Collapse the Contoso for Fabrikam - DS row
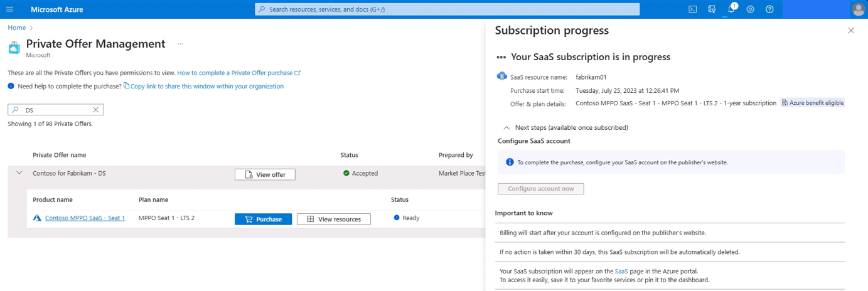Screen dimensions: 868x291 tap(19, 173)
